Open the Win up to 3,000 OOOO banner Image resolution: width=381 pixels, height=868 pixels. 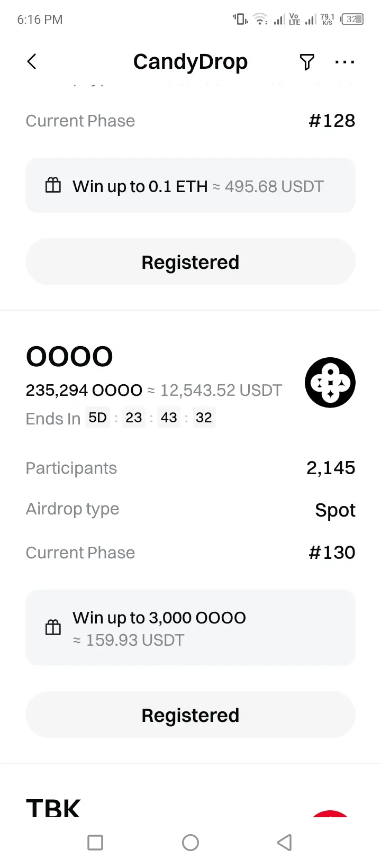click(x=190, y=628)
